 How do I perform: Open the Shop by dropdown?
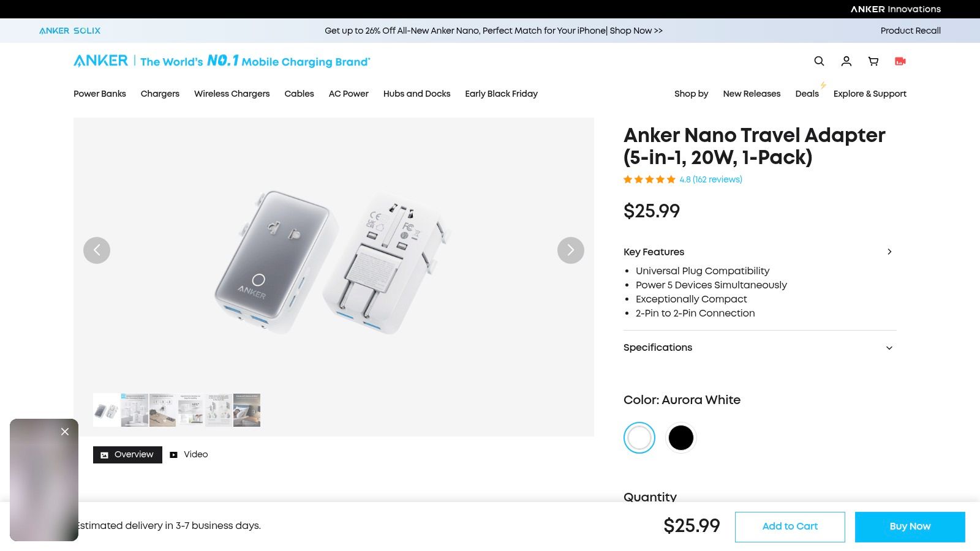(691, 94)
